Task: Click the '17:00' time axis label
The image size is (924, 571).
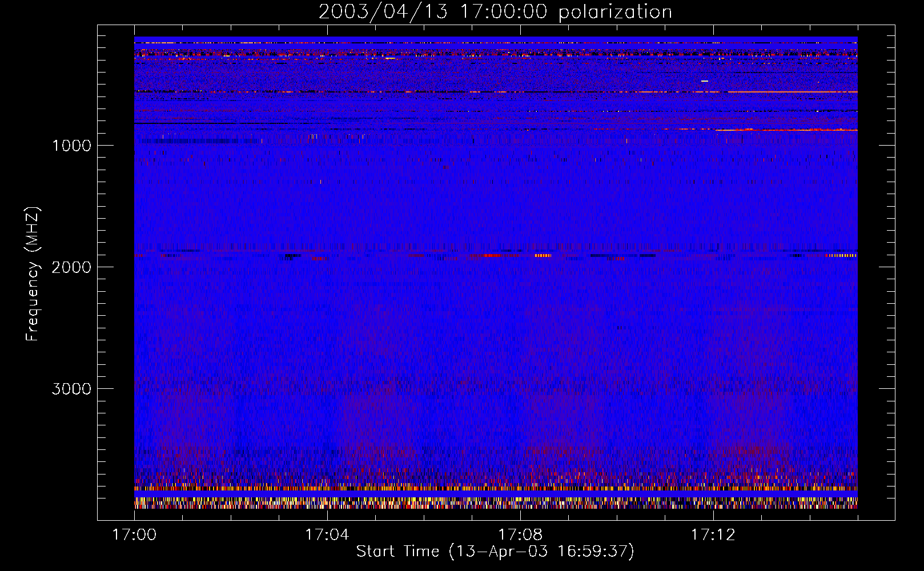Action: 134,534
